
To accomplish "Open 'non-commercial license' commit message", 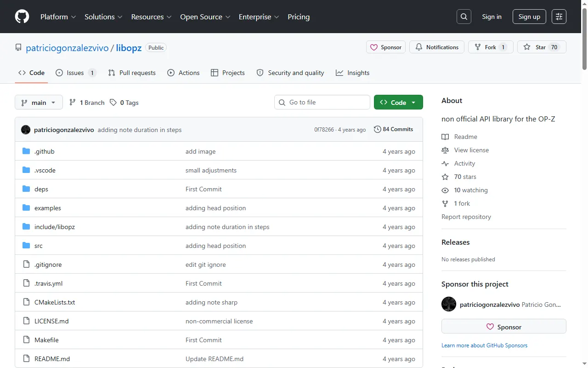I will (219, 321).
